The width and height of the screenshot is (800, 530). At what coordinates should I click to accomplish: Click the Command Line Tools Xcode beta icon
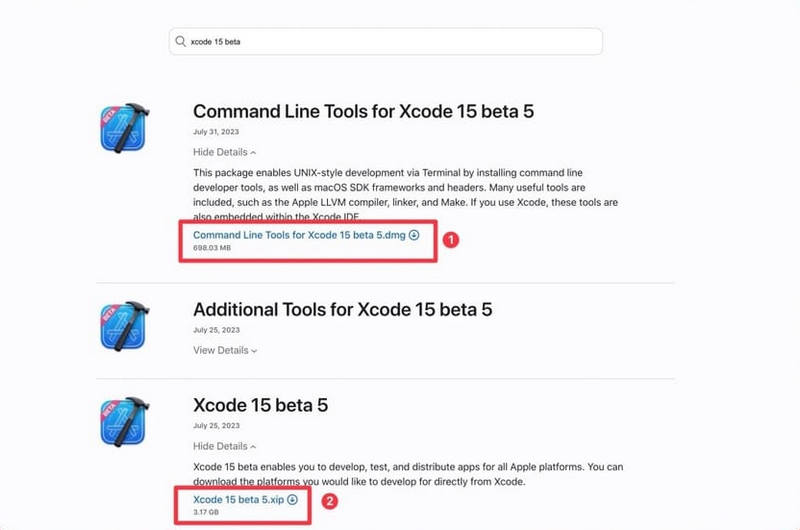pos(124,128)
